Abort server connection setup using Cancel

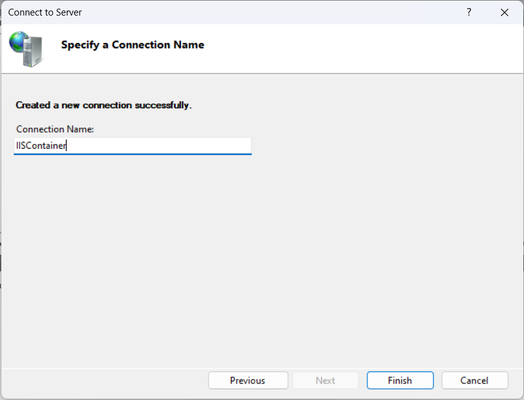tap(475, 380)
